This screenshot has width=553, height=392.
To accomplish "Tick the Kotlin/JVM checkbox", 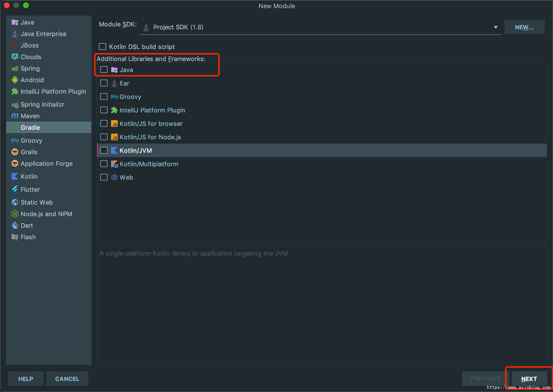I will [104, 150].
